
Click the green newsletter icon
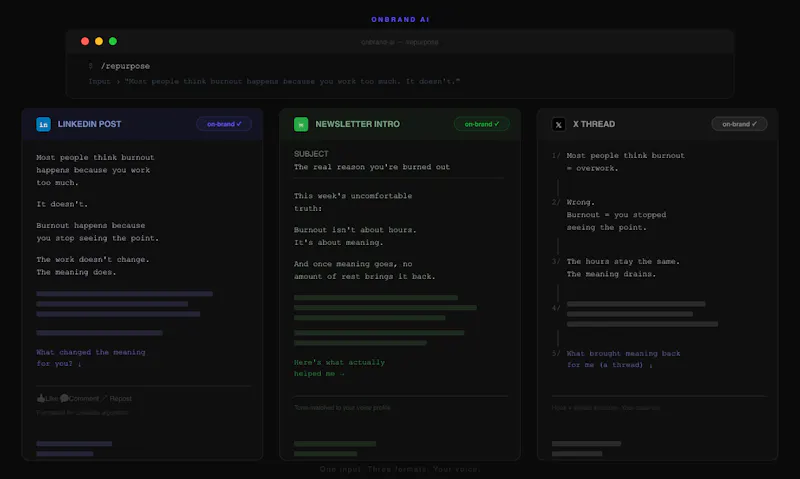[301, 124]
